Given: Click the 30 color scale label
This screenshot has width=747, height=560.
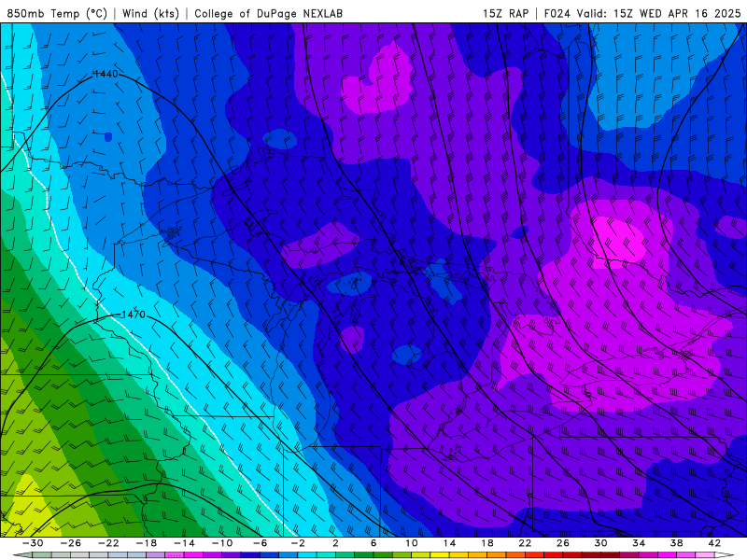Looking at the screenshot, I should pyautogui.click(x=600, y=543).
